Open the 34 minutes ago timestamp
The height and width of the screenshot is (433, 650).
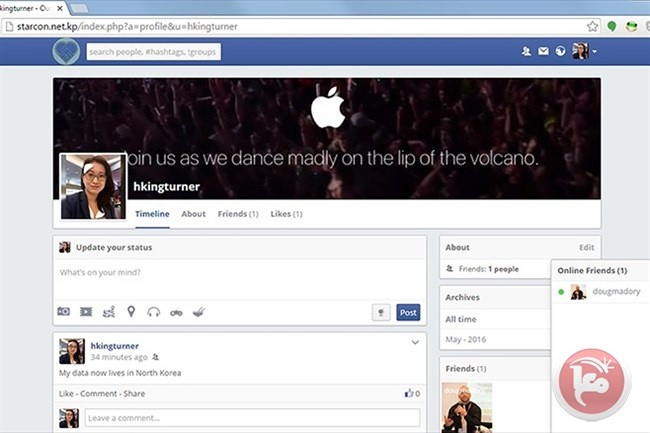[119, 357]
